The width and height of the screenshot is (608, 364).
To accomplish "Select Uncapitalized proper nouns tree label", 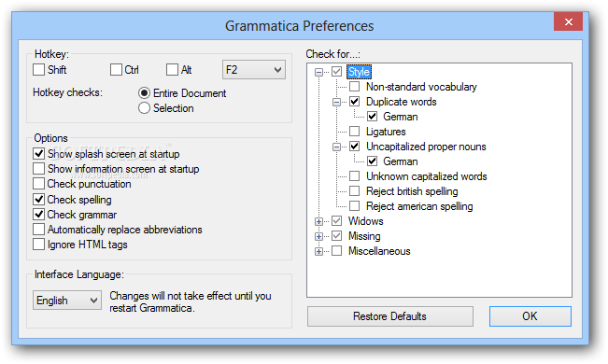I will 426,147.
